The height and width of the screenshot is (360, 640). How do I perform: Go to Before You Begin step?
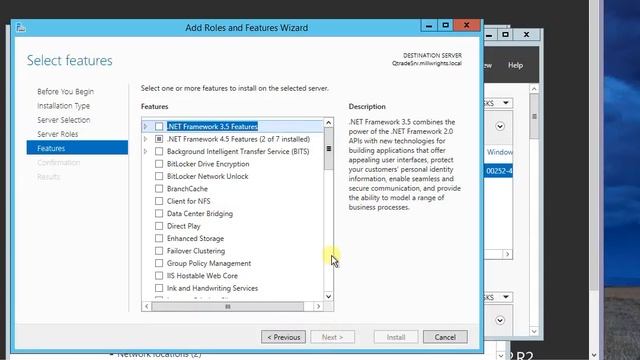[x=65, y=91]
